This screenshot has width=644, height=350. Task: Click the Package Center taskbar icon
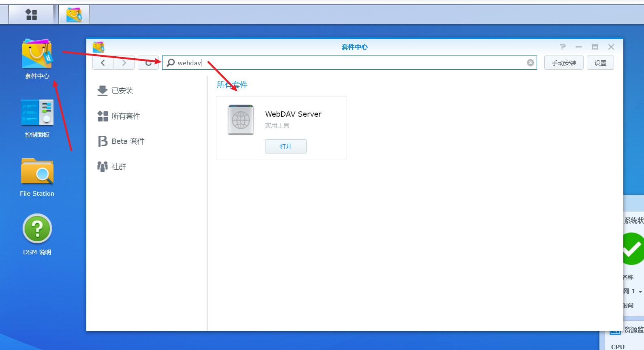click(74, 15)
